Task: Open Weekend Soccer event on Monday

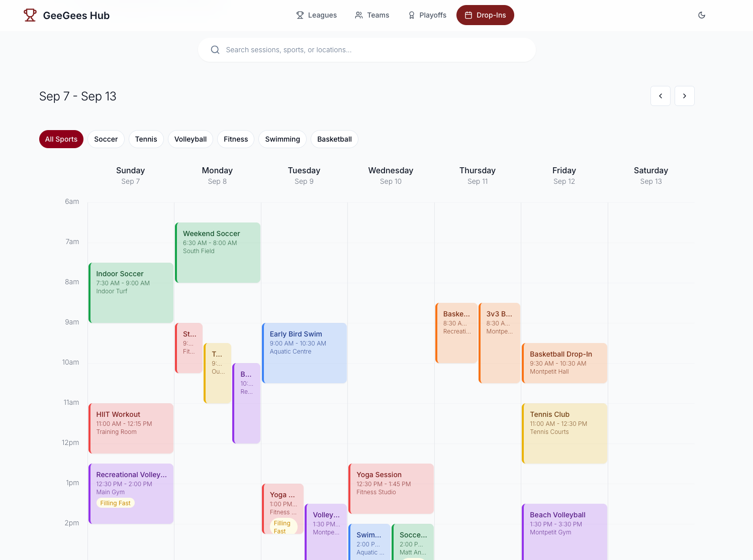Action: tap(218, 252)
